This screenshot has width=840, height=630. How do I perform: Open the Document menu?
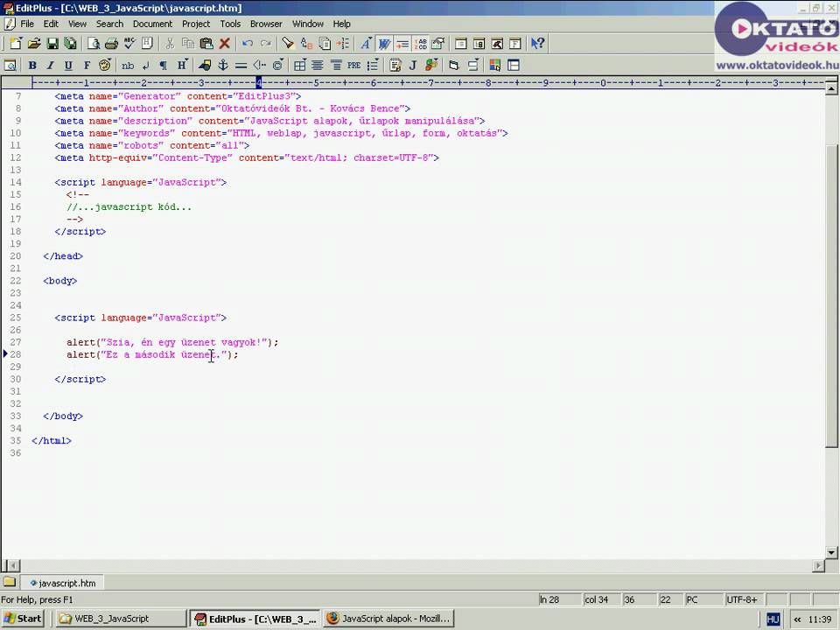152,24
